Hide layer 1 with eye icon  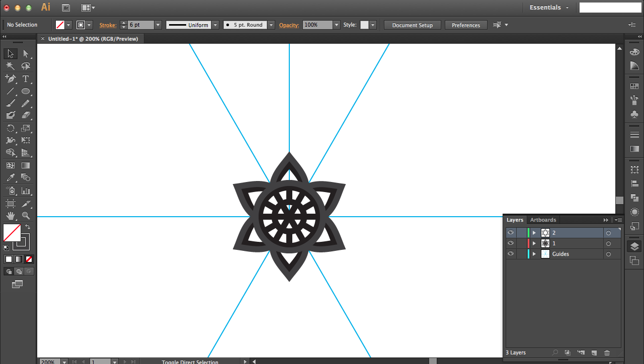511,243
